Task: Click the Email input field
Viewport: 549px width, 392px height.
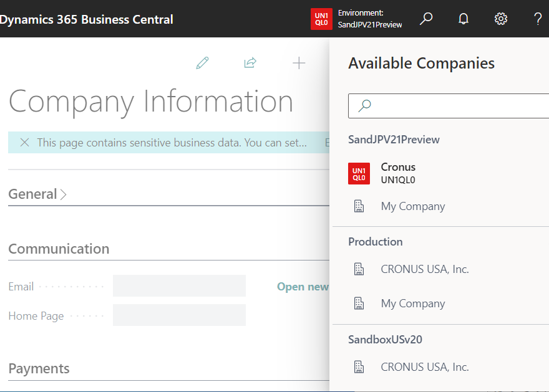Action: (x=179, y=285)
